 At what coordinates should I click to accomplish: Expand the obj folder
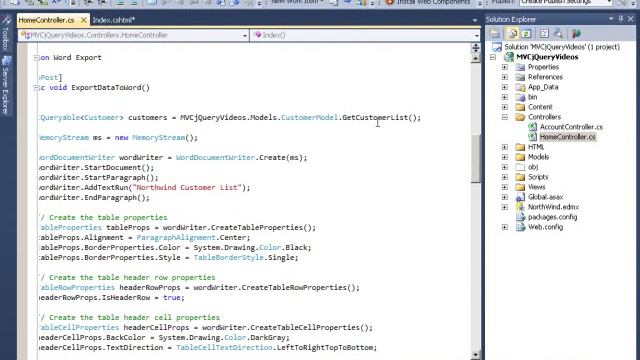point(505,167)
